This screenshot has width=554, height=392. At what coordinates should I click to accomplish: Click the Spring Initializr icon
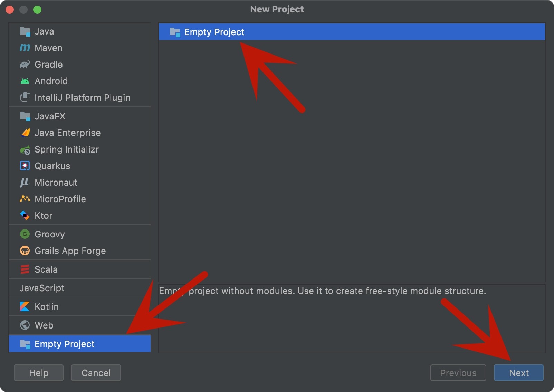pos(25,150)
